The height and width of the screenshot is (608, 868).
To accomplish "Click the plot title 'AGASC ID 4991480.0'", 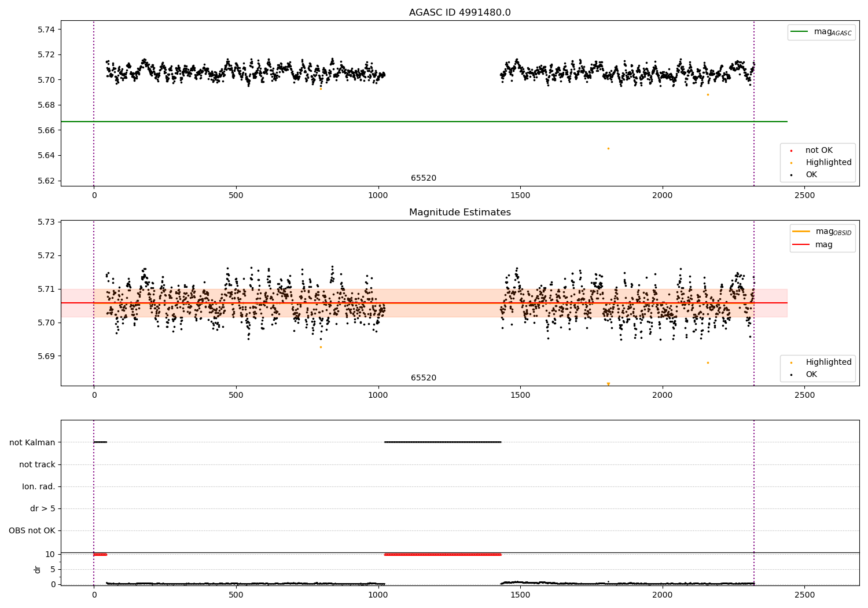I will 459,13.
